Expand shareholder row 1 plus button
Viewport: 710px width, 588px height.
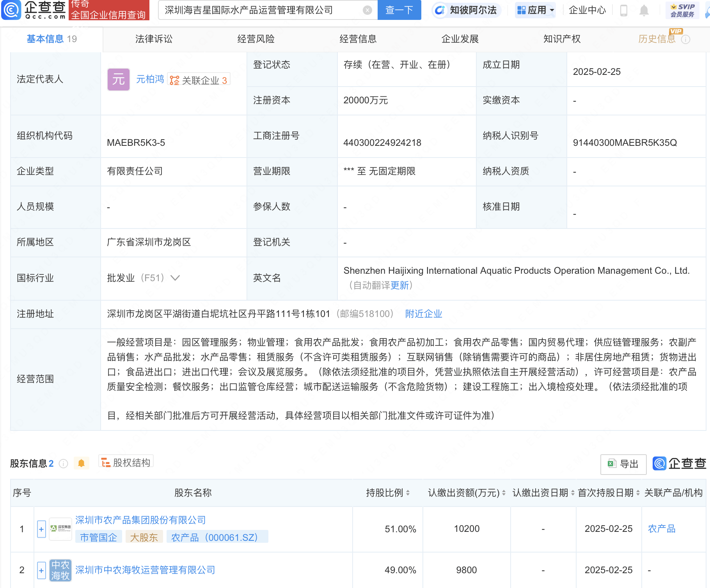pyautogui.click(x=41, y=529)
